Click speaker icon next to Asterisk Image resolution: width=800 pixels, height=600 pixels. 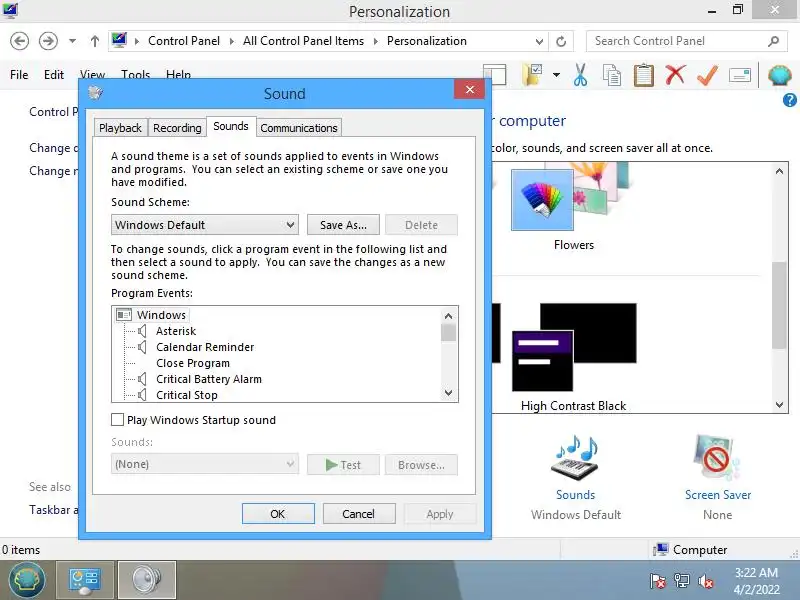[142, 331]
